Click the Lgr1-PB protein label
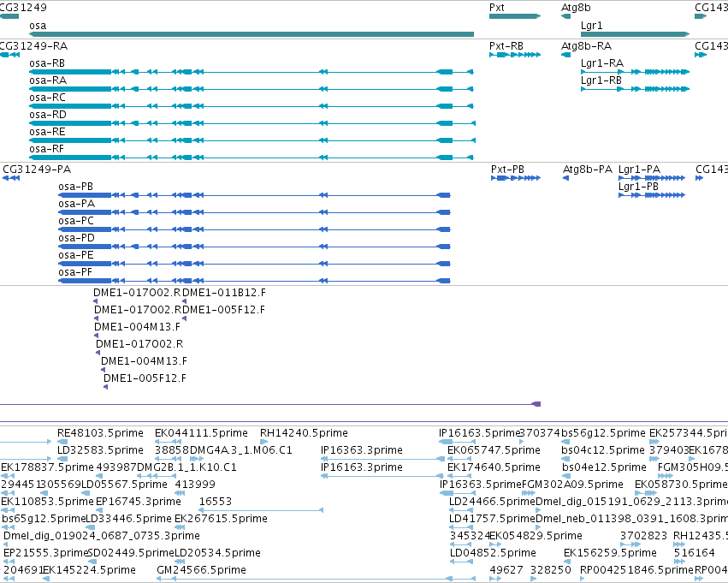Image resolution: width=728 pixels, height=583 pixels. pyautogui.click(x=638, y=187)
